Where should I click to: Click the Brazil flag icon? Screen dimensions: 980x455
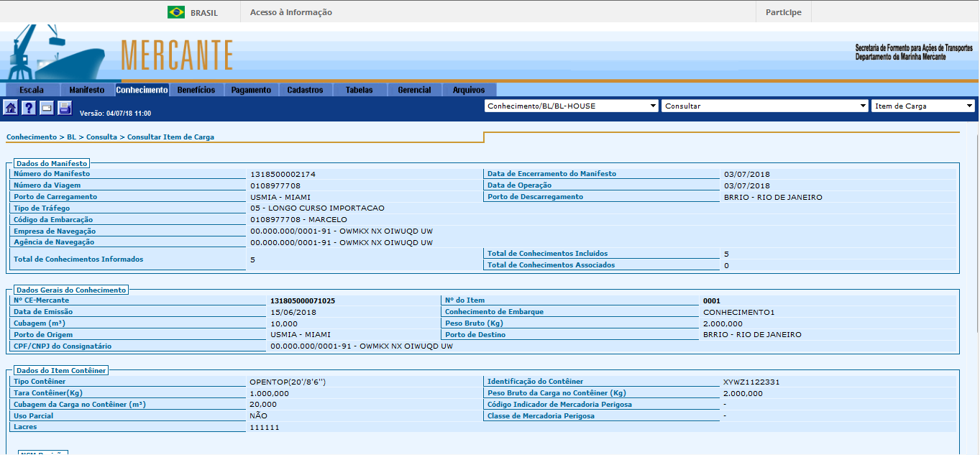pos(175,12)
